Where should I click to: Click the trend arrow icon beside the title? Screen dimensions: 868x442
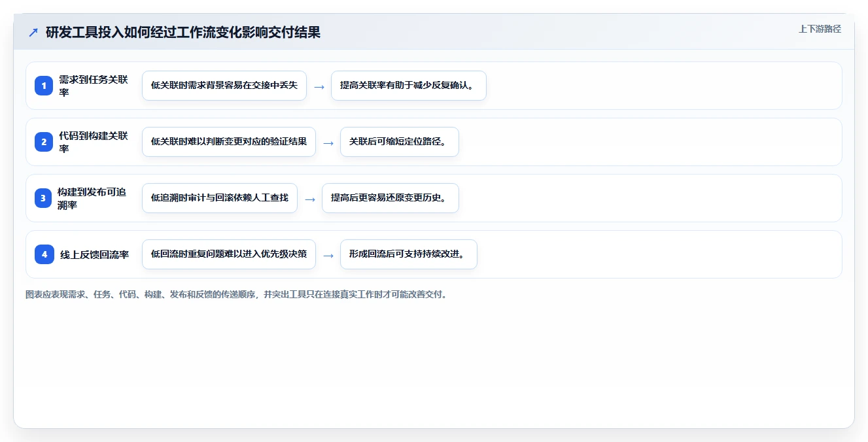[33, 32]
